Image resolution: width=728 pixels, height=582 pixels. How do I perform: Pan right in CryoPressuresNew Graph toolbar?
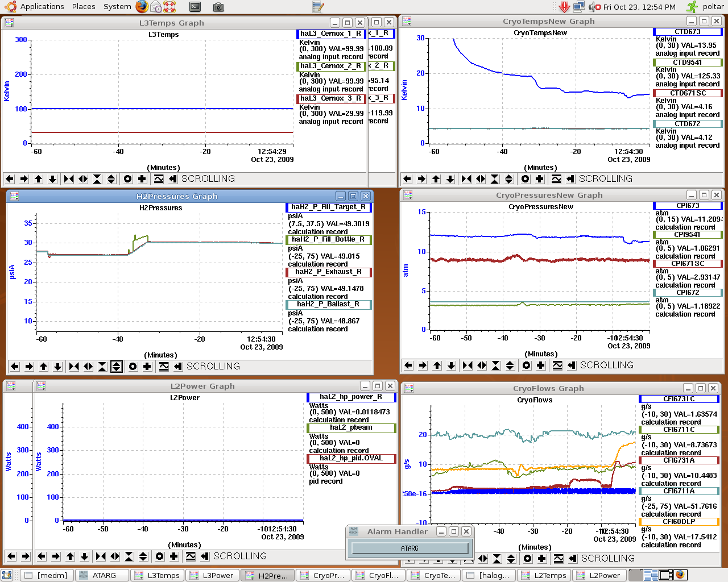pyautogui.click(x=423, y=365)
